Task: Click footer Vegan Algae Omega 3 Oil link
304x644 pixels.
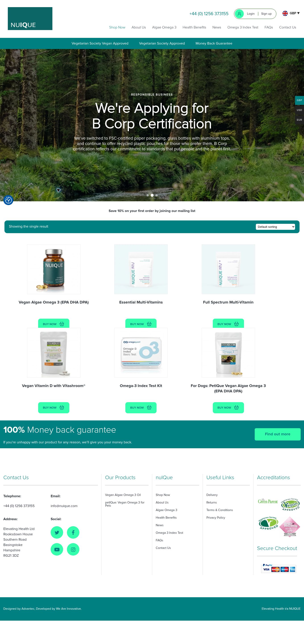Action: (x=123, y=495)
